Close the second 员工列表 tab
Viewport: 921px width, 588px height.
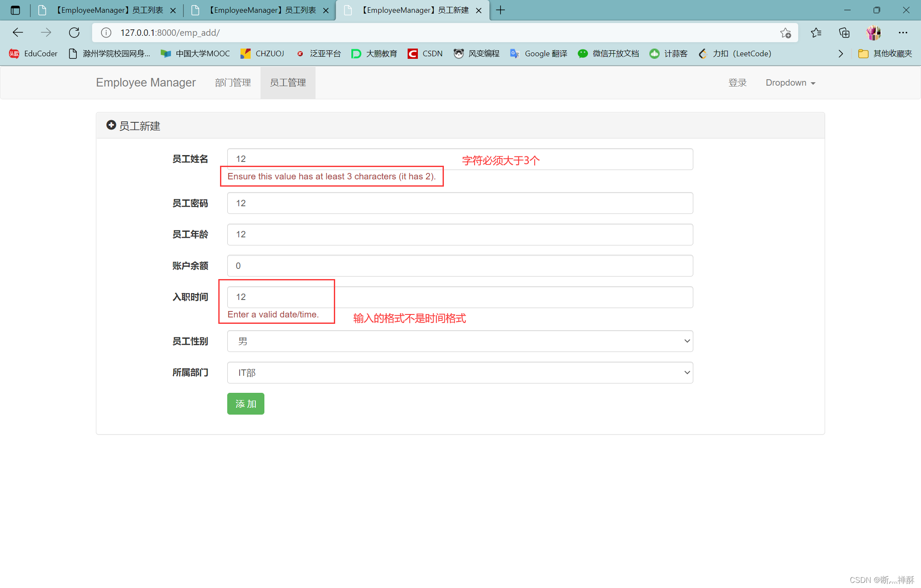[x=326, y=11]
